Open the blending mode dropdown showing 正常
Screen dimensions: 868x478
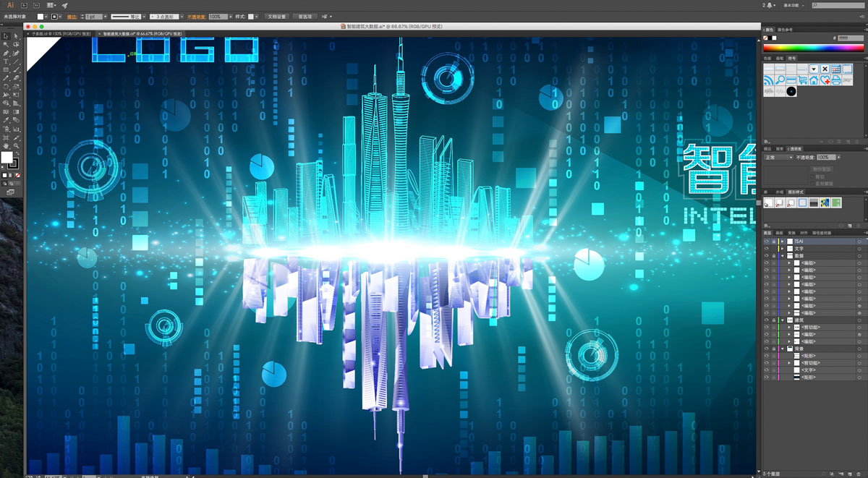(778, 157)
